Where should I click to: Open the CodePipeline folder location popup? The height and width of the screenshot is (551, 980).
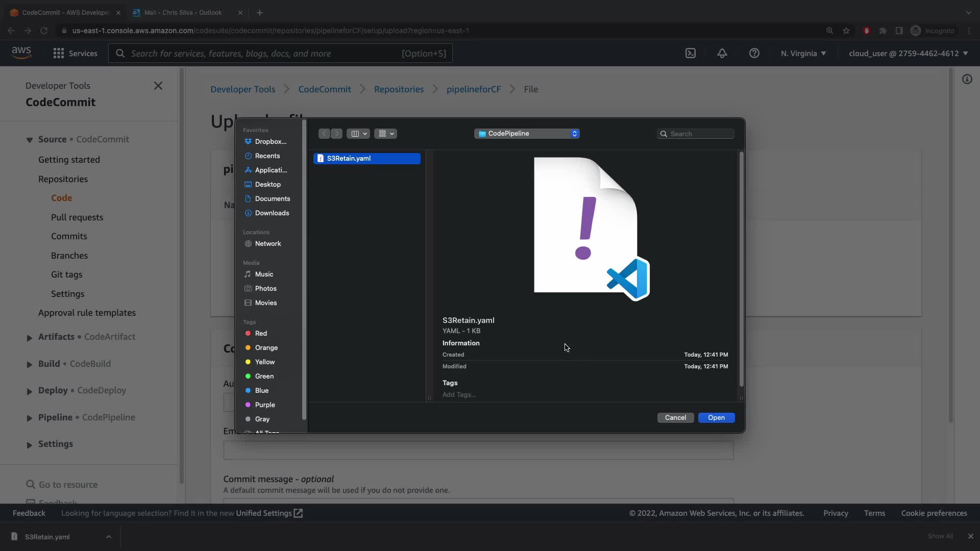pos(526,134)
